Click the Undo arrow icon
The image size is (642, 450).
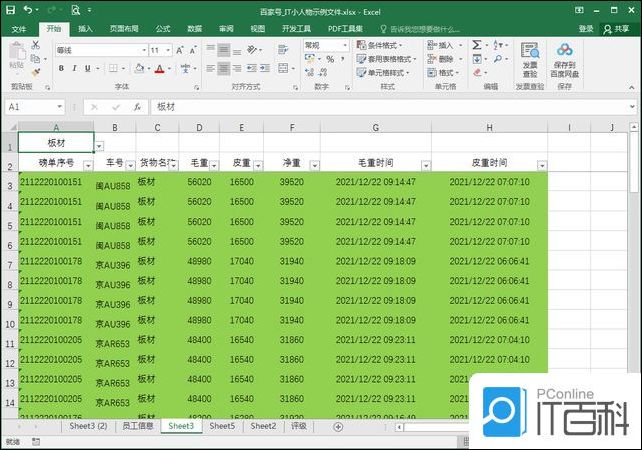(28, 9)
